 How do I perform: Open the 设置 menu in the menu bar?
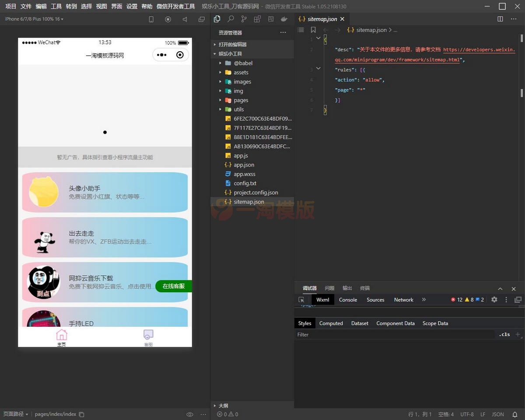pyautogui.click(x=132, y=7)
